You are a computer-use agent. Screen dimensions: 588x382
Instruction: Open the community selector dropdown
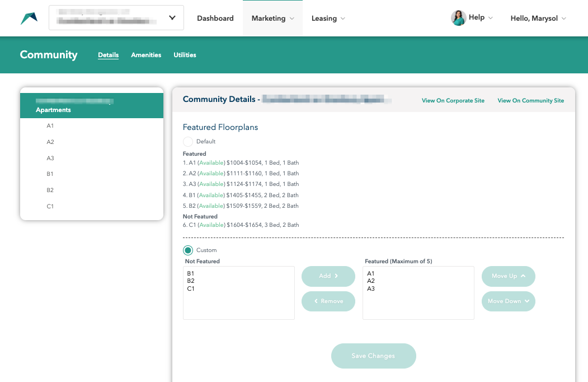click(116, 18)
